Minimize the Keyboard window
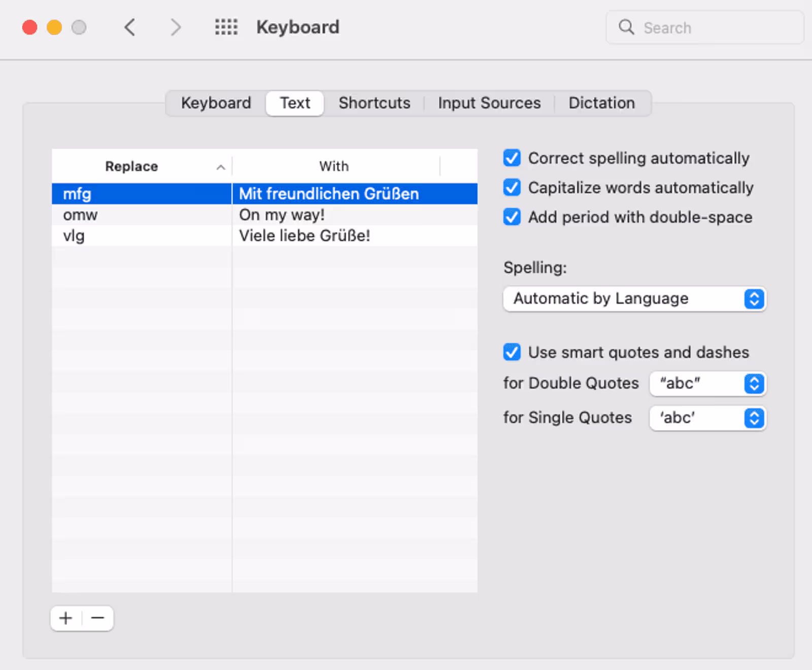812x670 pixels. (54, 27)
